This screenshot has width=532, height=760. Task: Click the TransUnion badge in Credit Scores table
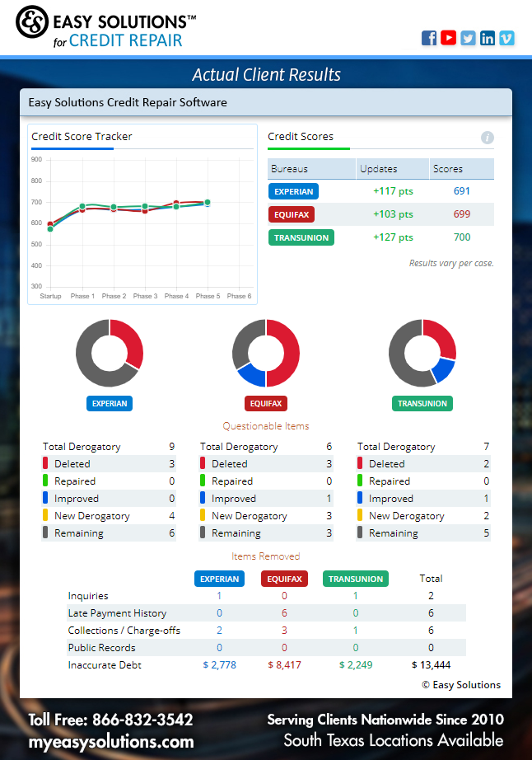[x=301, y=237]
